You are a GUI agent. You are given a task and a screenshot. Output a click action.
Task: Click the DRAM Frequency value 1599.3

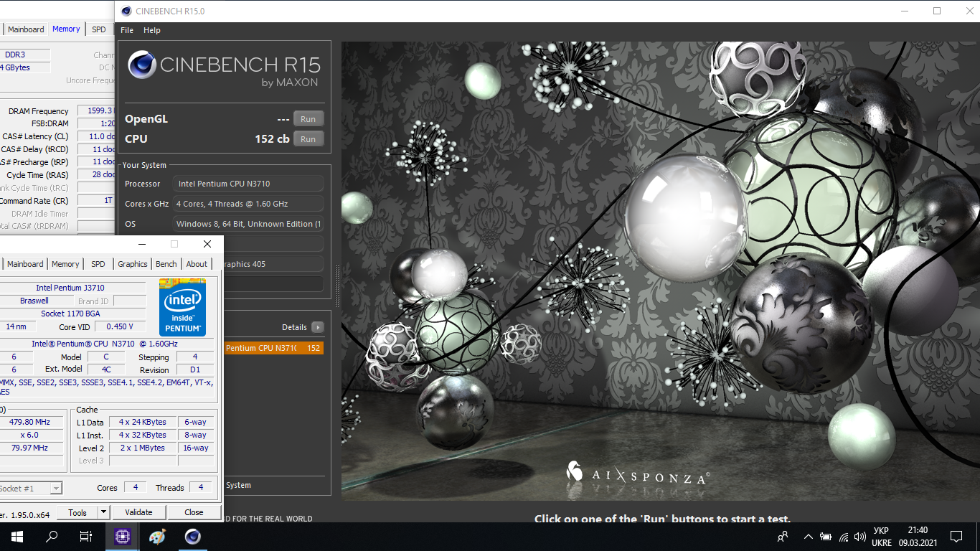pyautogui.click(x=96, y=111)
